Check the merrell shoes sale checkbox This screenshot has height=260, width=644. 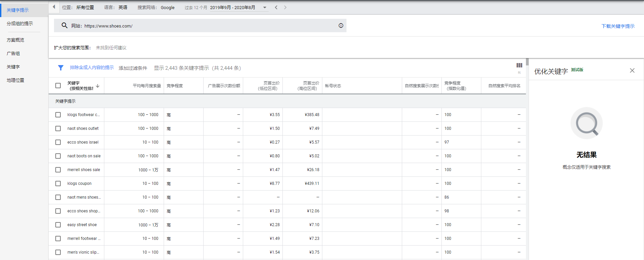click(x=58, y=170)
